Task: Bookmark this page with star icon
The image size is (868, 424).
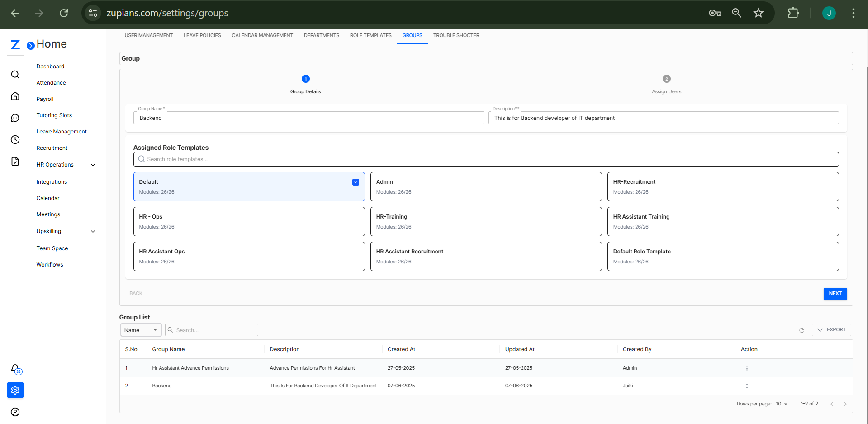Action: pyautogui.click(x=759, y=13)
